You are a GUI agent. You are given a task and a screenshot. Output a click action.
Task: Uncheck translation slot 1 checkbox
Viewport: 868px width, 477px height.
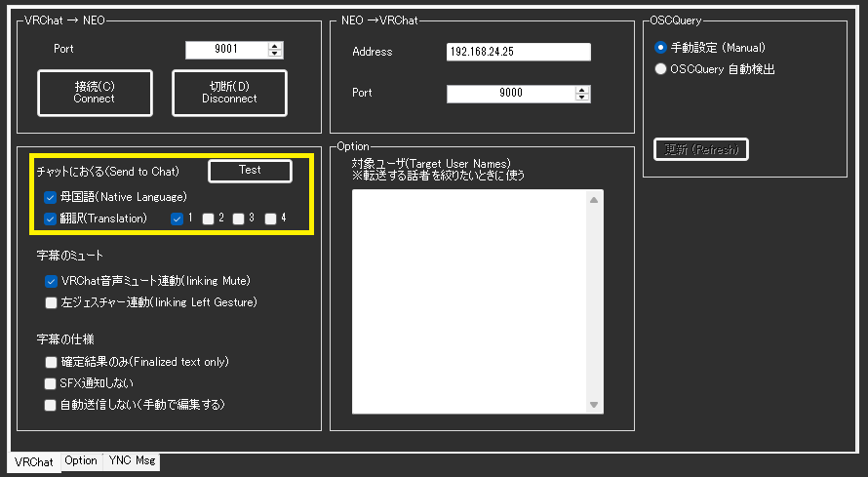tap(177, 219)
